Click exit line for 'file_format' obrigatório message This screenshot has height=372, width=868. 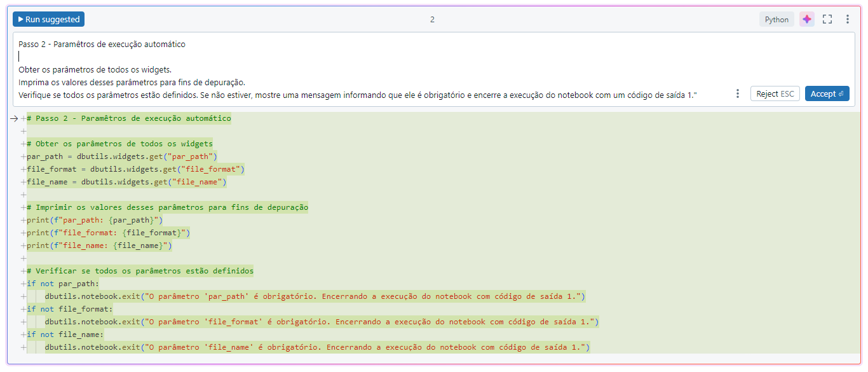pos(322,322)
